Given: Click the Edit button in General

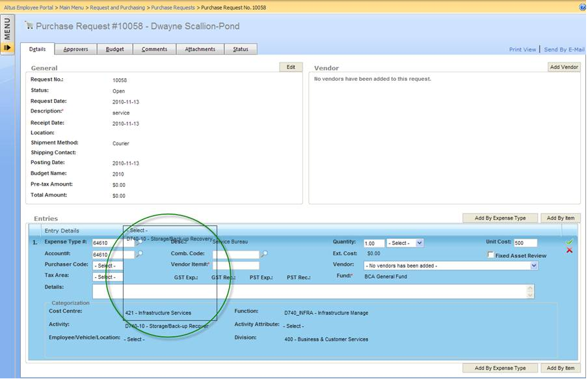Looking at the screenshot, I should (291, 67).
